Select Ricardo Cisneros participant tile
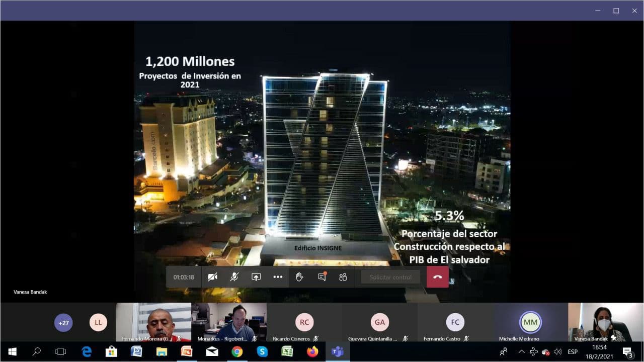Image resolution: width=644 pixels, height=362 pixels. pos(304,322)
